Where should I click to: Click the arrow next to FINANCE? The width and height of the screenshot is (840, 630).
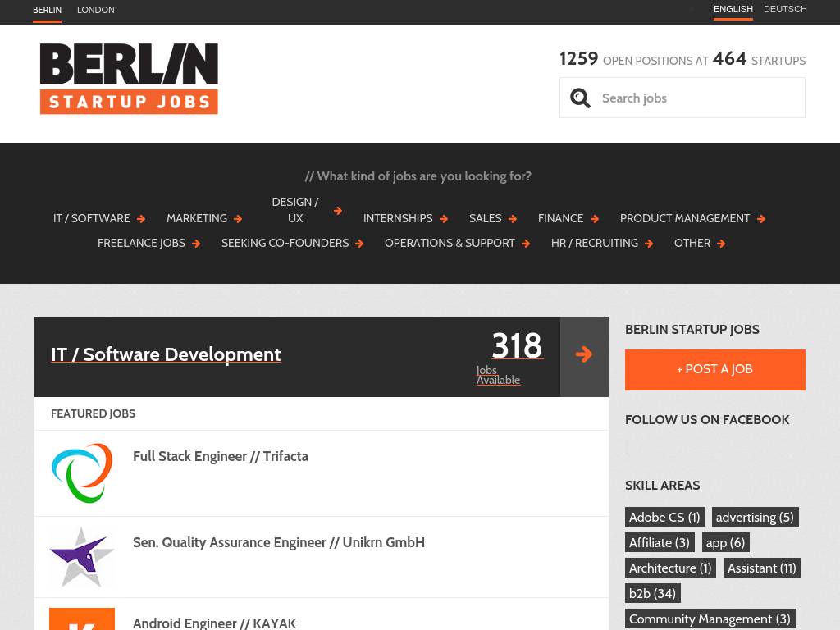pos(595,219)
